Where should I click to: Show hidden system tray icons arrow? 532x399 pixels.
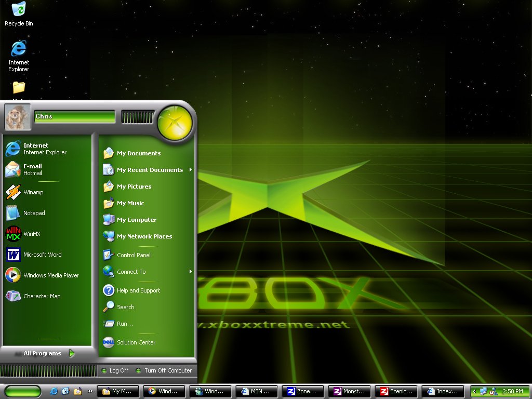pyautogui.click(x=475, y=392)
